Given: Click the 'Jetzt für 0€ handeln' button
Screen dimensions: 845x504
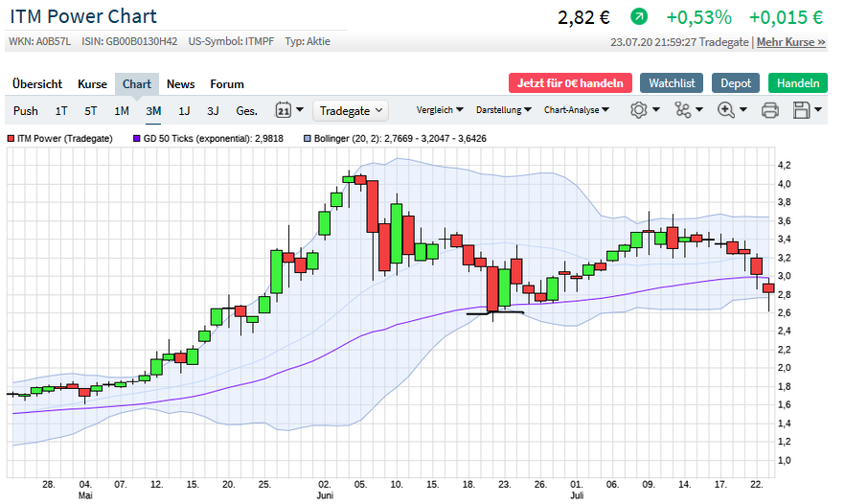Looking at the screenshot, I should pyautogui.click(x=569, y=83).
